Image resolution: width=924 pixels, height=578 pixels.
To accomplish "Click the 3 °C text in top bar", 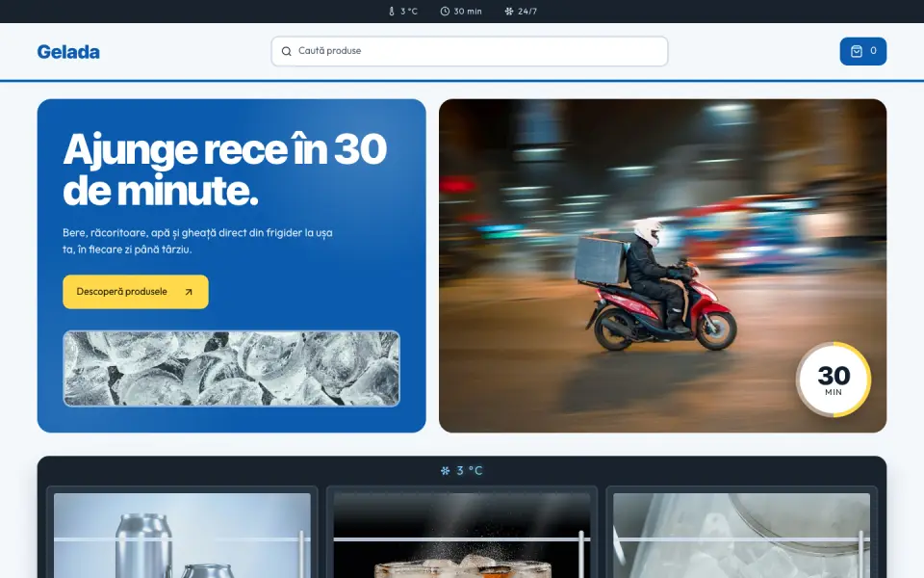I will pyautogui.click(x=409, y=12).
